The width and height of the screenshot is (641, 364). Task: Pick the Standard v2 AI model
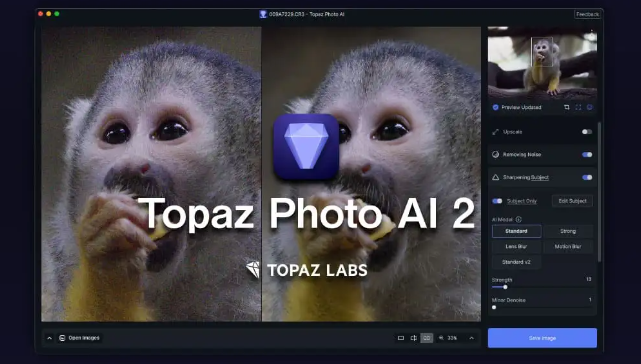point(517,262)
